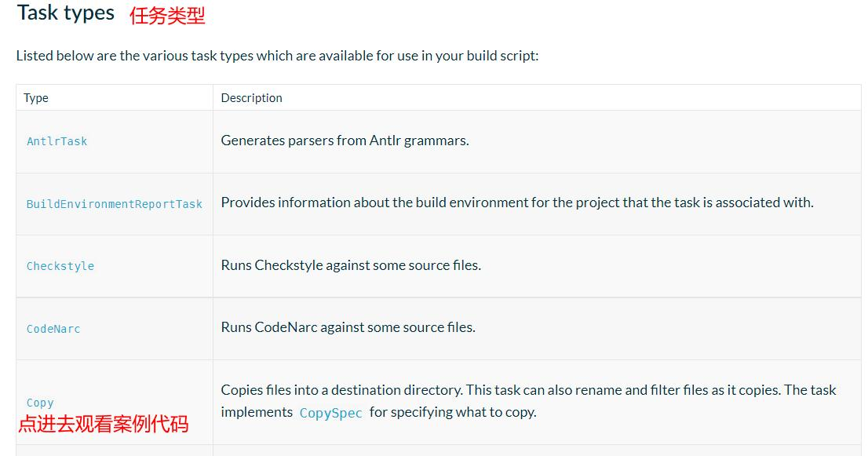The height and width of the screenshot is (456, 868).
Task: Click the word 'implements' before CopySpec
Action: pos(257,412)
